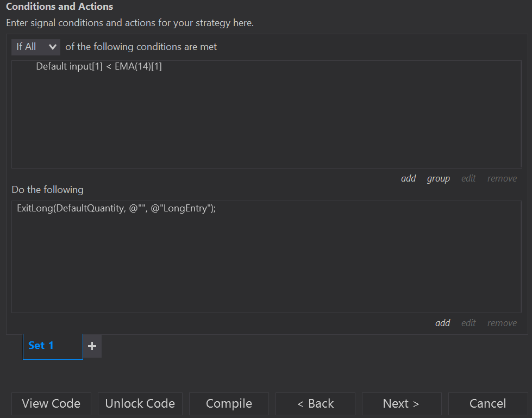Compile the strategy

tap(229, 404)
